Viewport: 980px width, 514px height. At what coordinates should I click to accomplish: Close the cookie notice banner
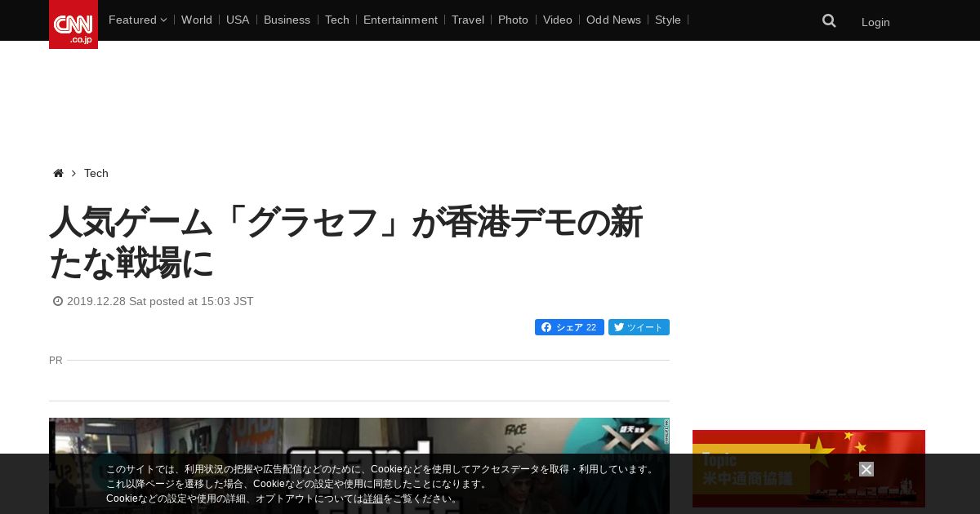(x=866, y=469)
